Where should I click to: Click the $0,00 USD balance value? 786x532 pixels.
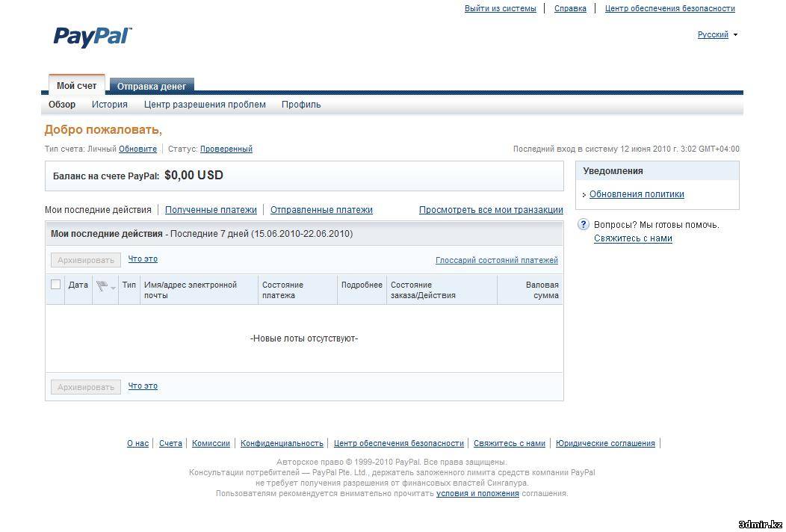[x=194, y=176]
